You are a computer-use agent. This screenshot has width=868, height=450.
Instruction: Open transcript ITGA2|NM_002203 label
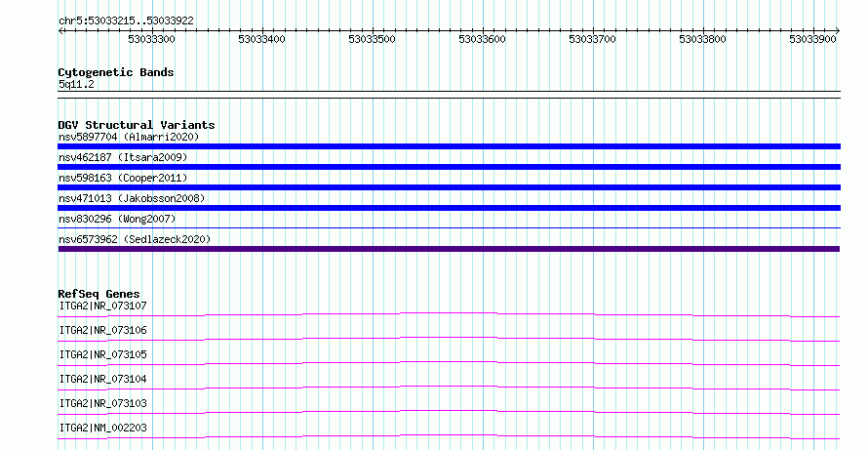point(103,428)
